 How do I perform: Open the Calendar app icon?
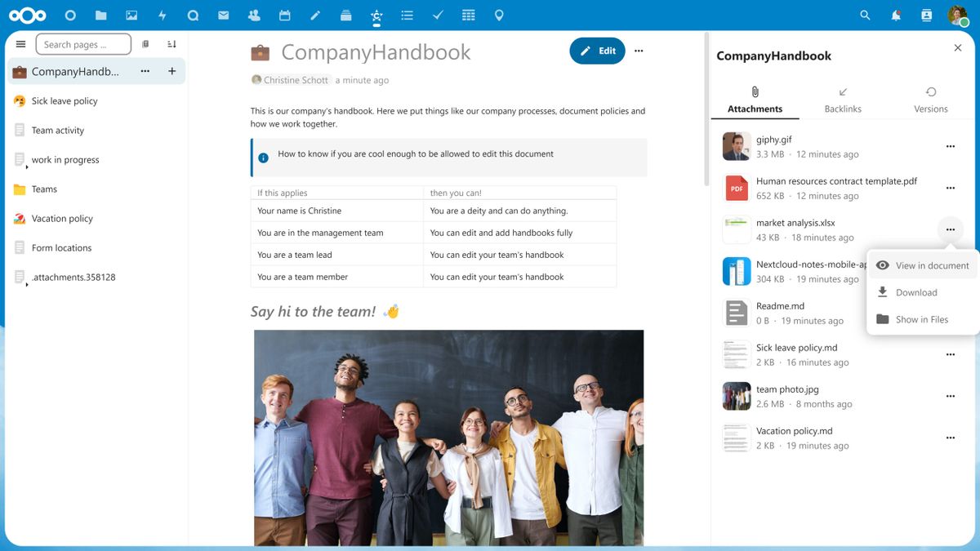[x=284, y=15]
